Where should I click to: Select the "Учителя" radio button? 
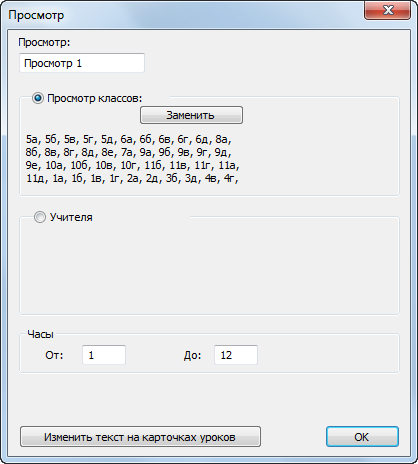pyautogui.click(x=40, y=217)
